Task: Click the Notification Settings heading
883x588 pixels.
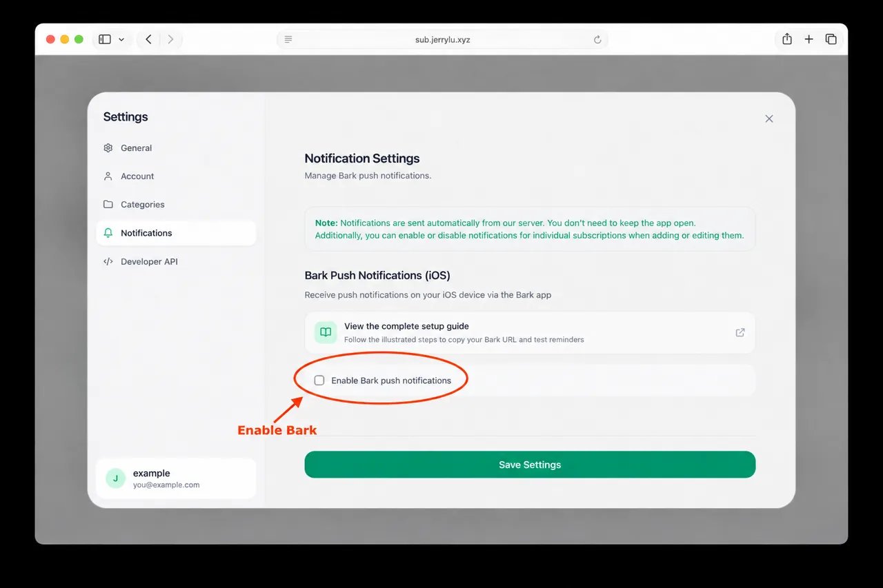Action: (362, 159)
